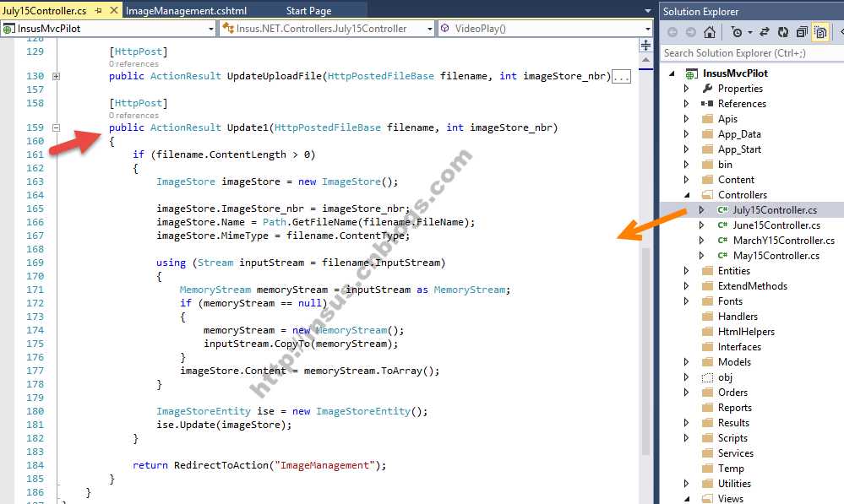Select the Interfaces folder

pyautogui.click(x=739, y=347)
